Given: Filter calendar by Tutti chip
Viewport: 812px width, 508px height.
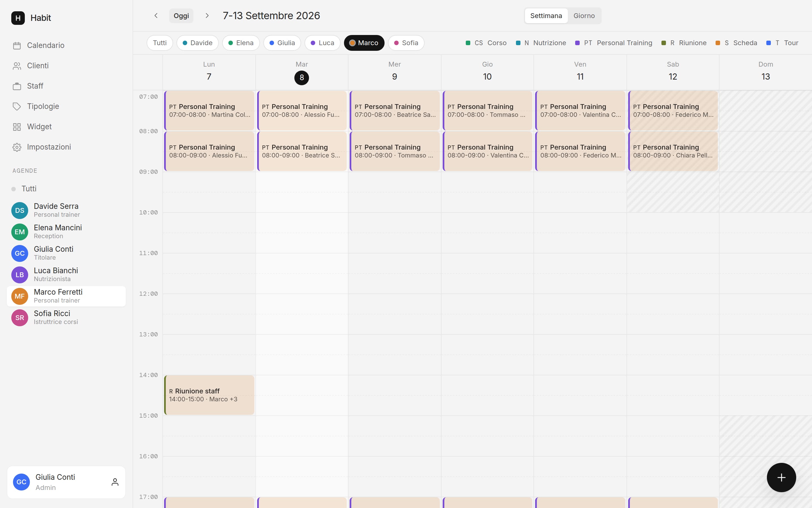Looking at the screenshot, I should point(160,43).
